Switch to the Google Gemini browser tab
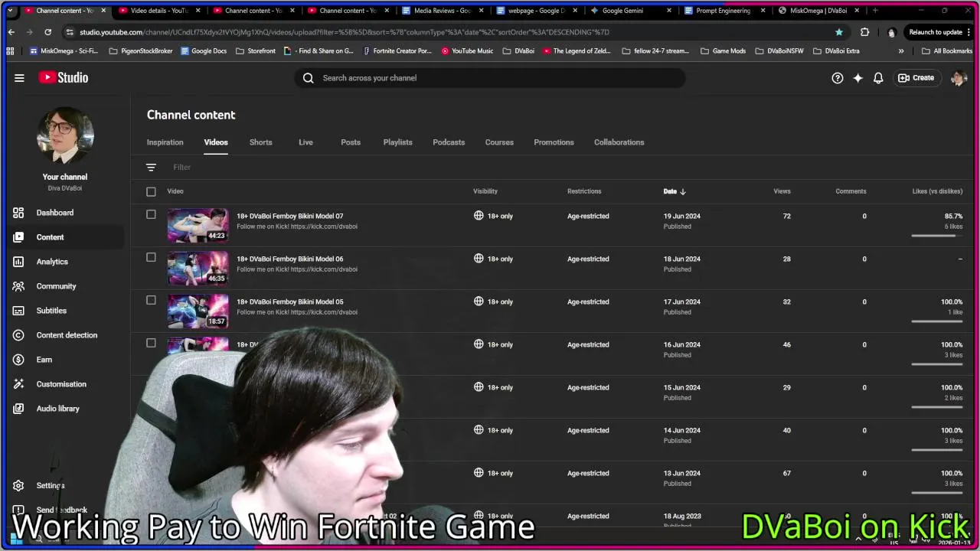 click(x=632, y=11)
